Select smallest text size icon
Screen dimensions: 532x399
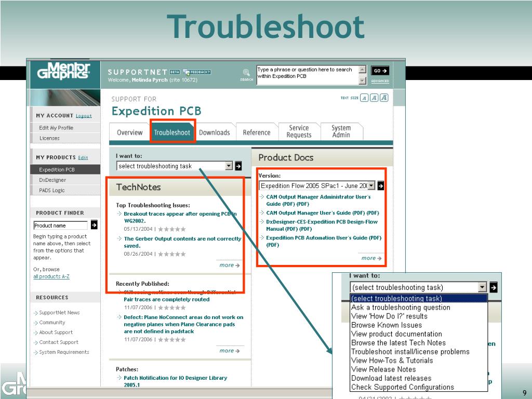pos(364,98)
